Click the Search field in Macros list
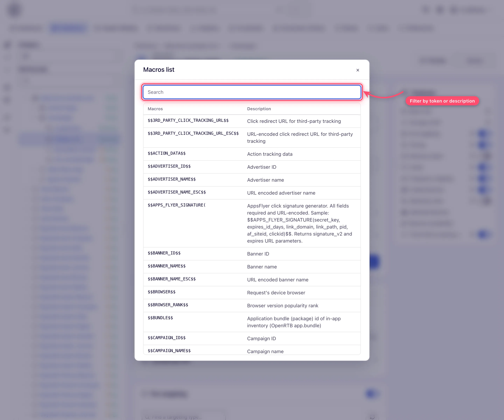Viewport: 504px width, 420px height. pyautogui.click(x=252, y=92)
